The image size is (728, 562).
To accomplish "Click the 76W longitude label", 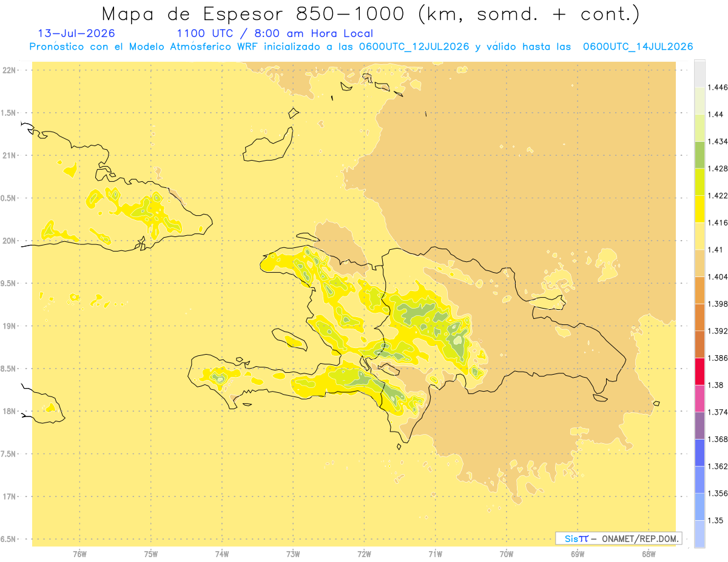I will tap(79, 555).
